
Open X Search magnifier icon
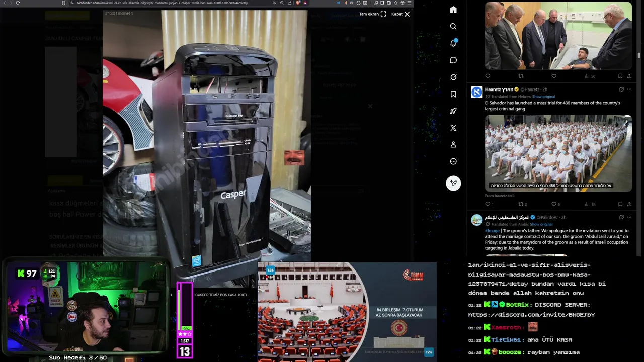click(453, 26)
